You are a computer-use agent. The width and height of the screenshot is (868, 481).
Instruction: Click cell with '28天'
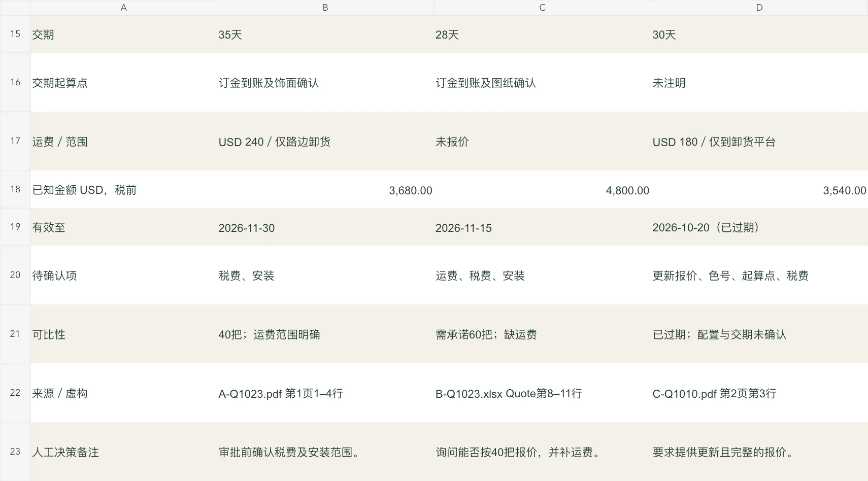point(542,34)
